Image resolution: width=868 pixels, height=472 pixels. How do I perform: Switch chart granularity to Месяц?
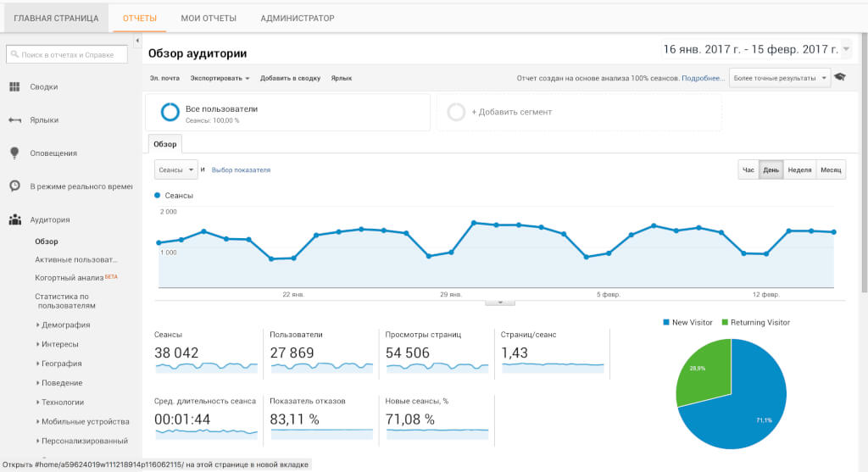[x=831, y=169]
